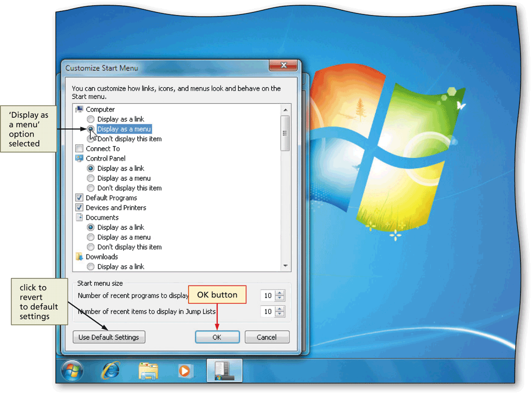Click the recent programs number field
This screenshot has width=532, height=394.
(x=268, y=295)
